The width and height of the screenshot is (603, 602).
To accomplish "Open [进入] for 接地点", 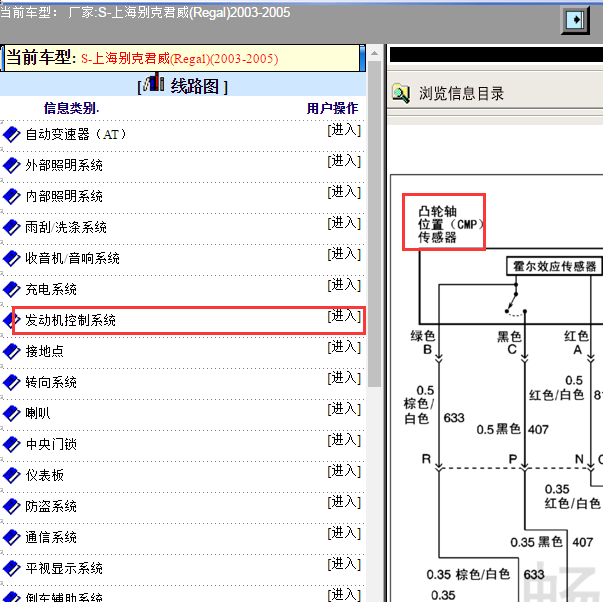I will 344,347.
